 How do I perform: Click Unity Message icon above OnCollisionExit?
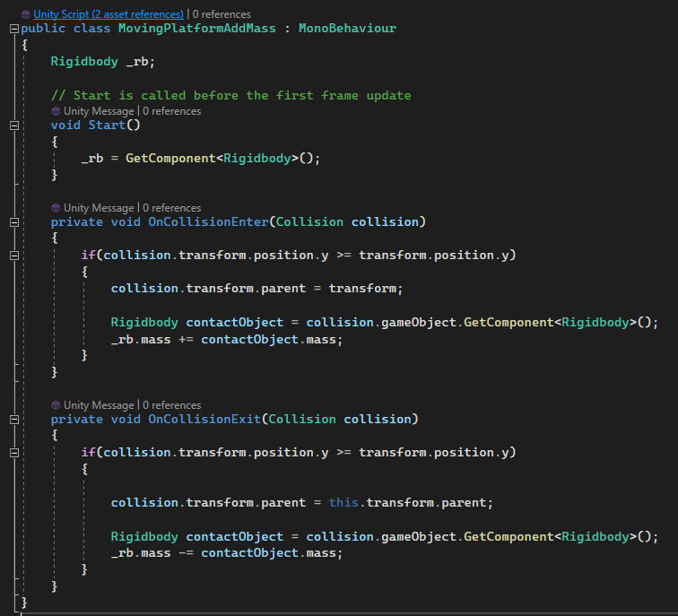(56, 405)
